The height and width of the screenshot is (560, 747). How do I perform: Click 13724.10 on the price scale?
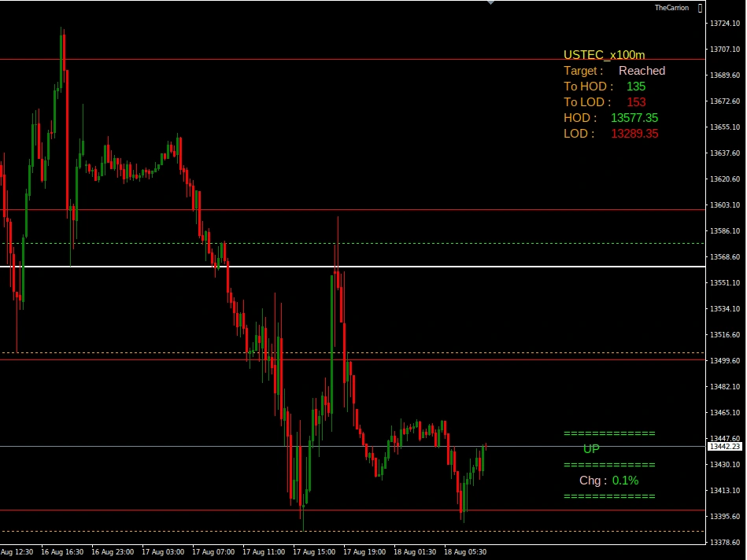[x=725, y=24]
